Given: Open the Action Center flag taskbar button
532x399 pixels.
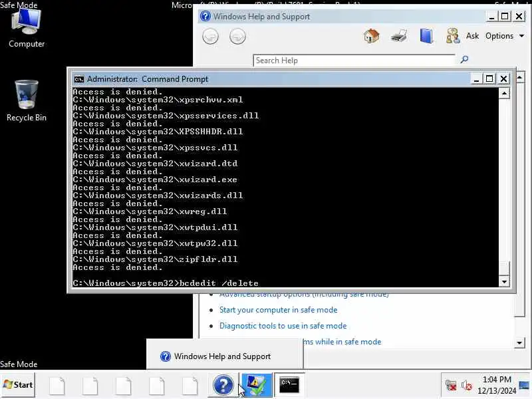Looking at the screenshot, I should point(257,385).
